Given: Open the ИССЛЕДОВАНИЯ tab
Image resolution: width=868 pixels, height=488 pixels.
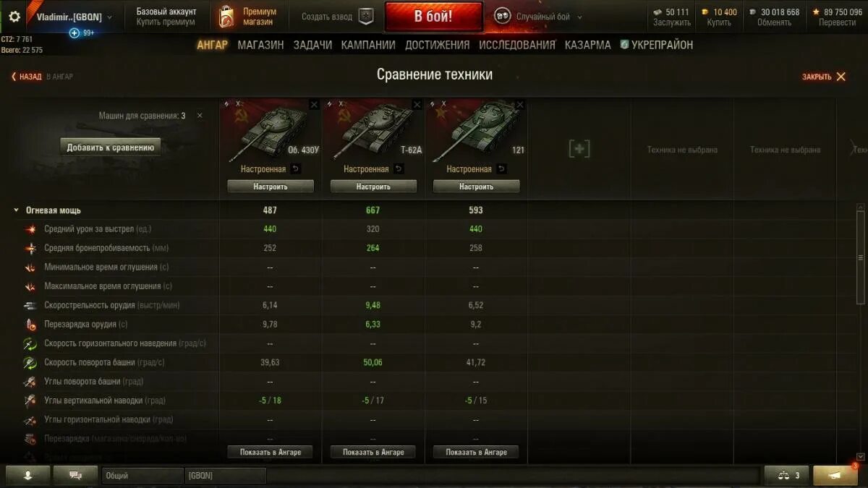Looking at the screenshot, I should pyautogui.click(x=517, y=45).
